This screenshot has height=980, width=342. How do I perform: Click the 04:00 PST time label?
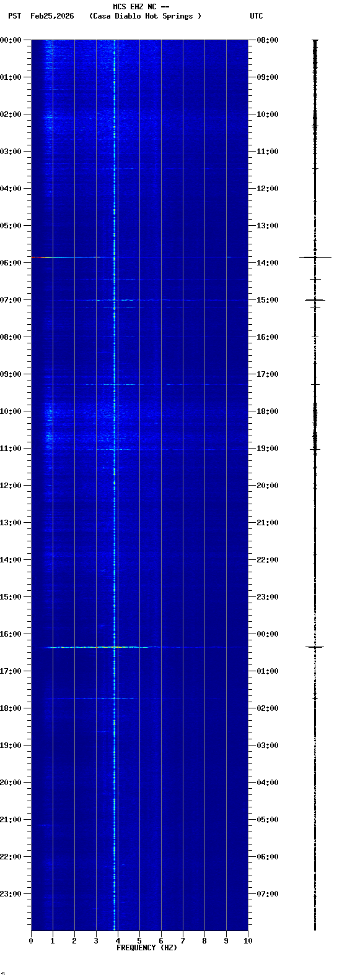point(11,189)
